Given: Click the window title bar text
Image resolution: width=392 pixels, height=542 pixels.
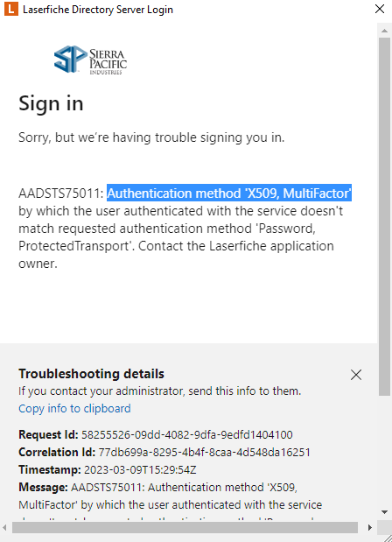Looking at the screenshot, I should (x=98, y=10).
